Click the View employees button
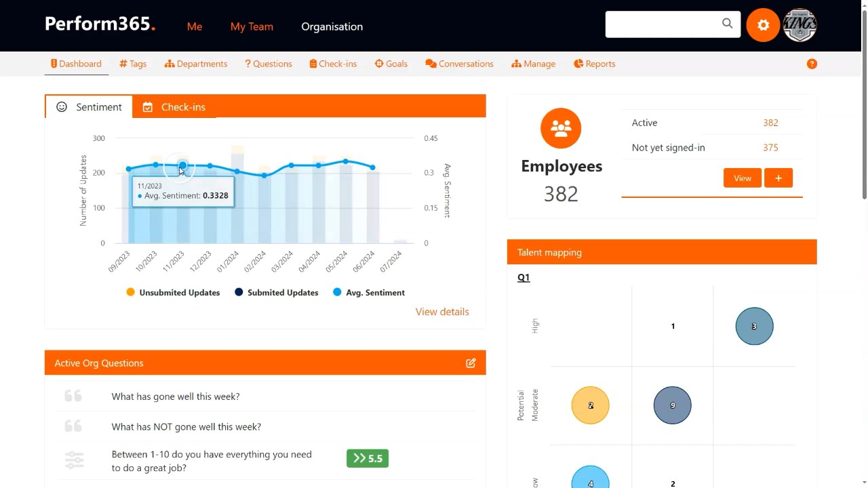The height and width of the screenshot is (488, 868). click(x=743, y=178)
